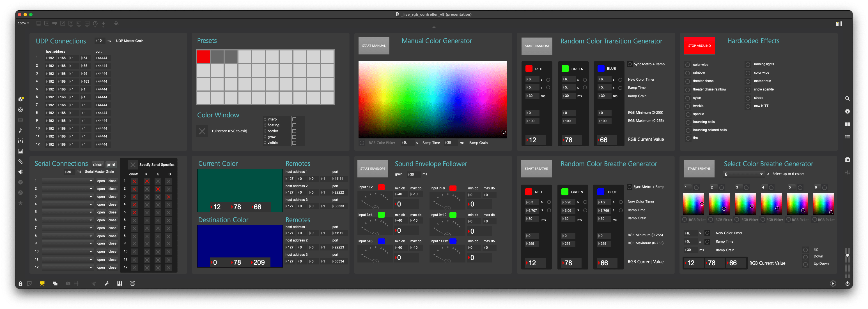Select the red preset slot in Presets

203,57
